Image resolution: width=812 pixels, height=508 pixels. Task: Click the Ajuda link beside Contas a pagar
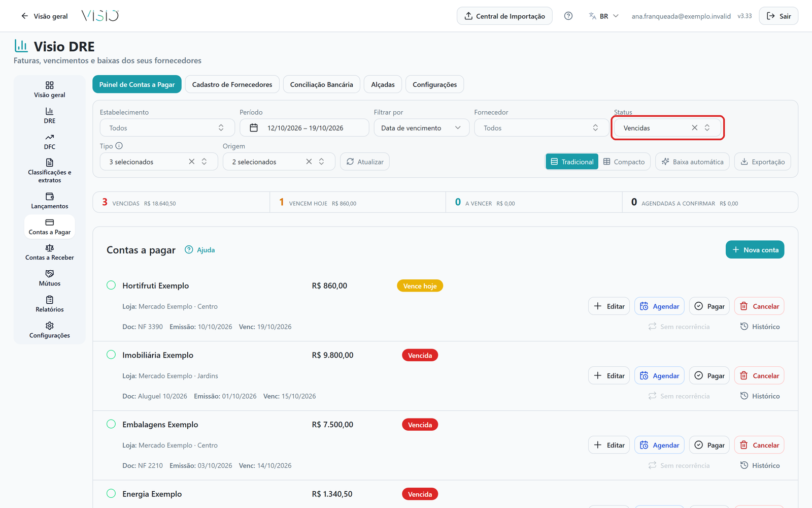coord(199,249)
